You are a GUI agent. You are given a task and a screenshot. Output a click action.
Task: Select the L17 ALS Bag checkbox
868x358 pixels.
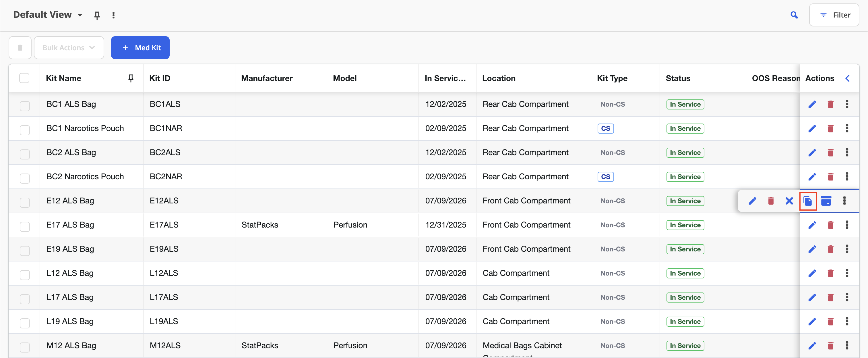[25, 299]
